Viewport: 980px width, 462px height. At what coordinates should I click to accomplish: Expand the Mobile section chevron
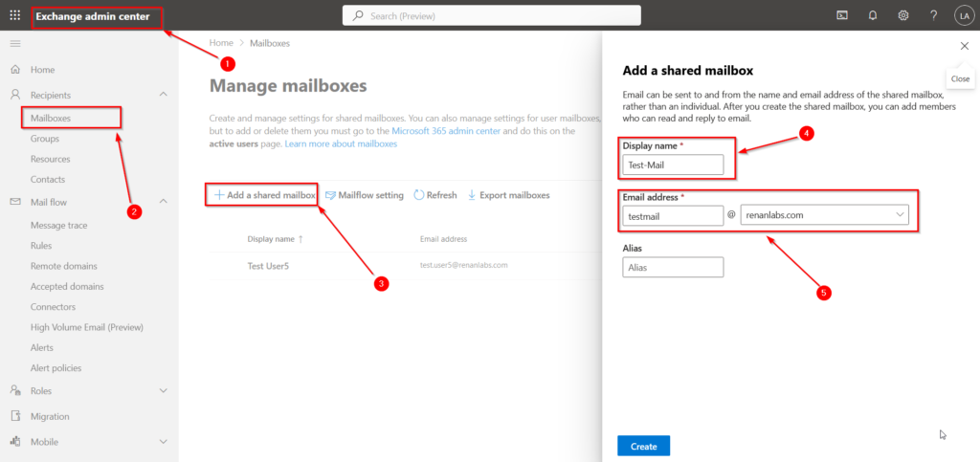coord(163,442)
